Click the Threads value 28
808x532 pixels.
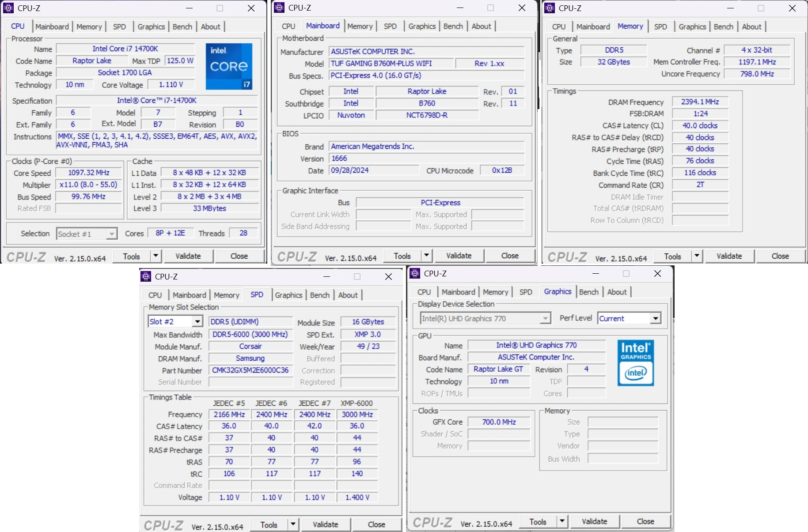click(243, 233)
